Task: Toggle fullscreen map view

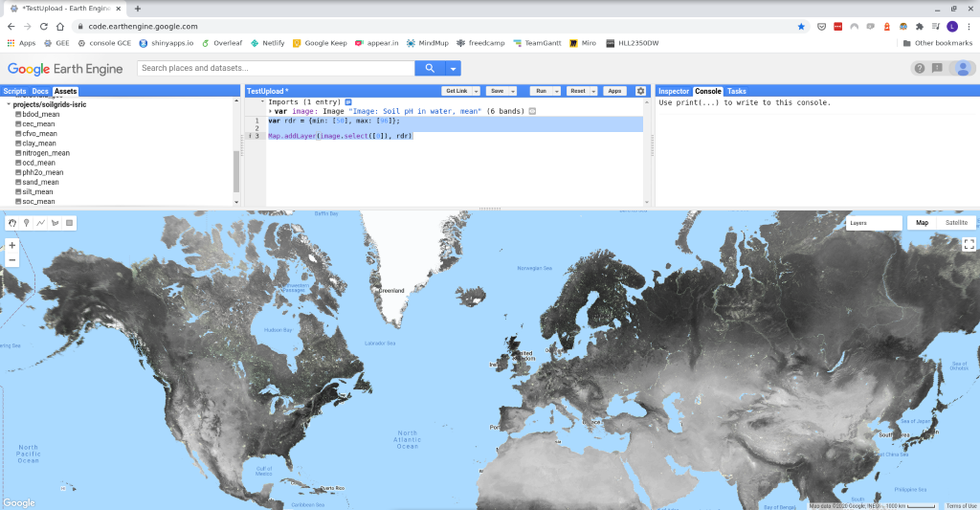Action: click(x=969, y=245)
